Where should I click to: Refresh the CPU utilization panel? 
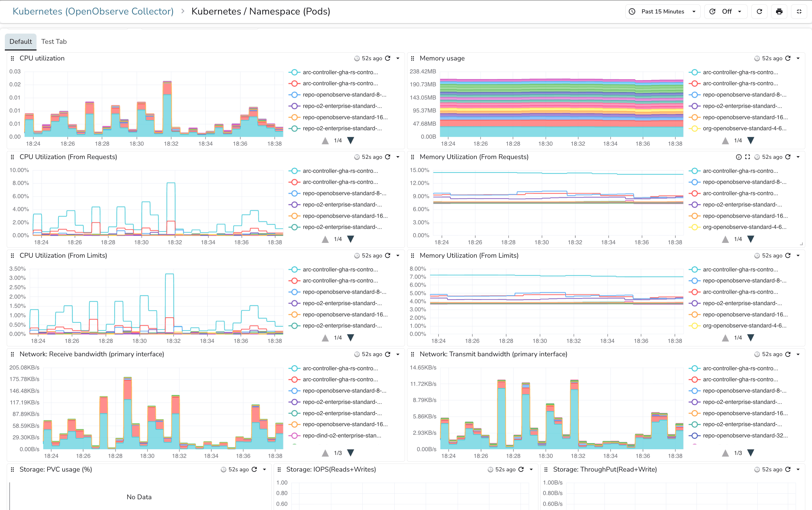click(388, 58)
